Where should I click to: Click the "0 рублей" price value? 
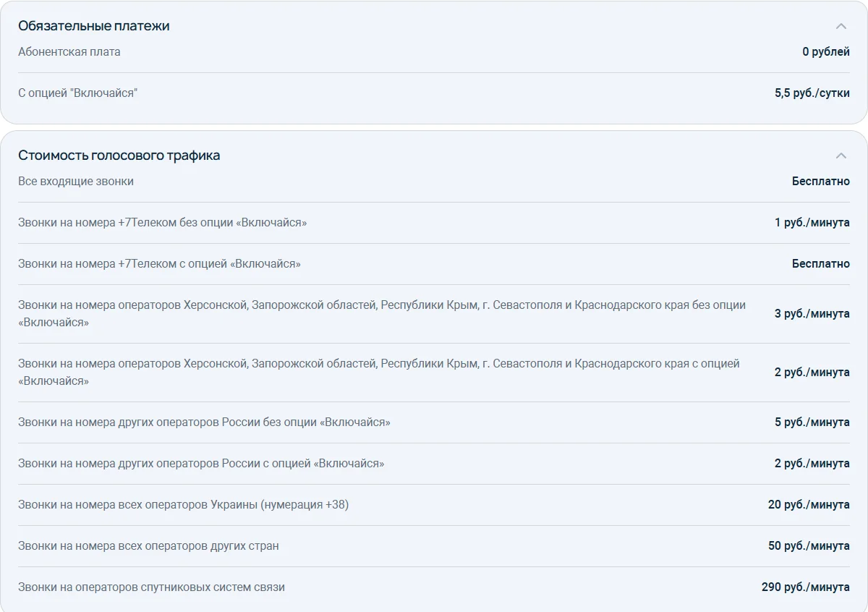click(x=826, y=52)
